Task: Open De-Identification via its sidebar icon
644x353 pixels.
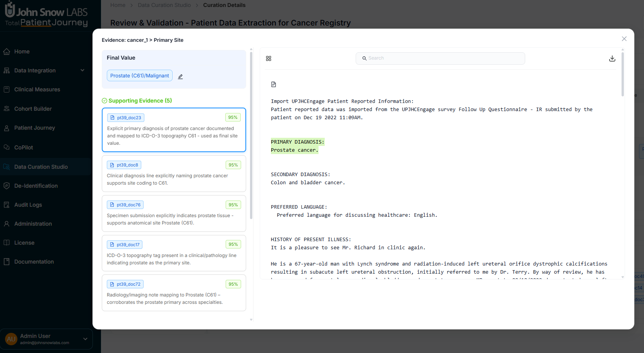Action: (7, 185)
